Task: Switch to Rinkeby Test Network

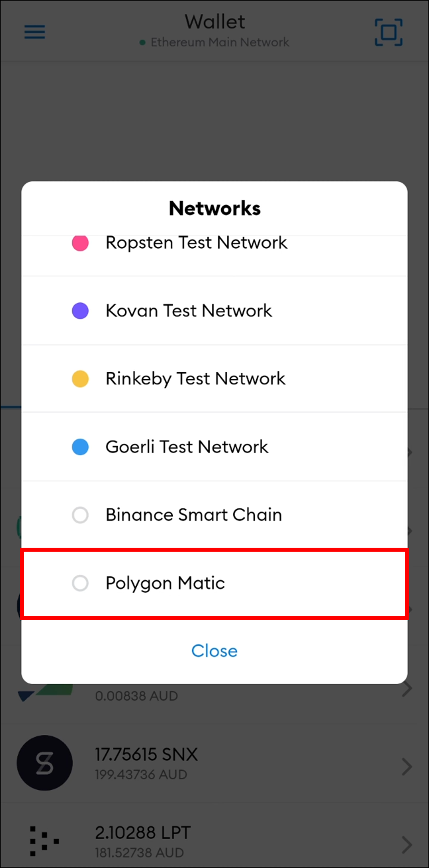Action: (195, 379)
